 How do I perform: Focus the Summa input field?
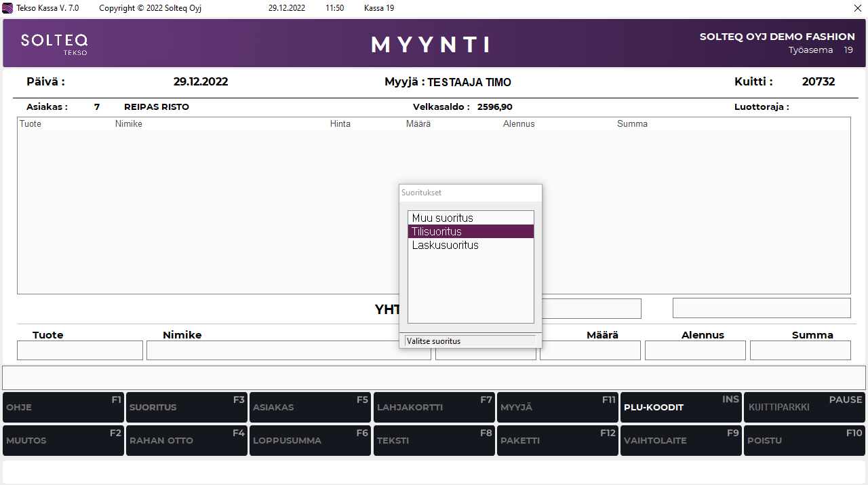[800, 350]
